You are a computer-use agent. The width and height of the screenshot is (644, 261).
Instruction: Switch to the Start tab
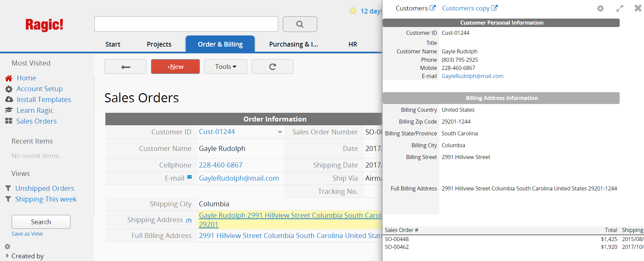[x=113, y=44]
